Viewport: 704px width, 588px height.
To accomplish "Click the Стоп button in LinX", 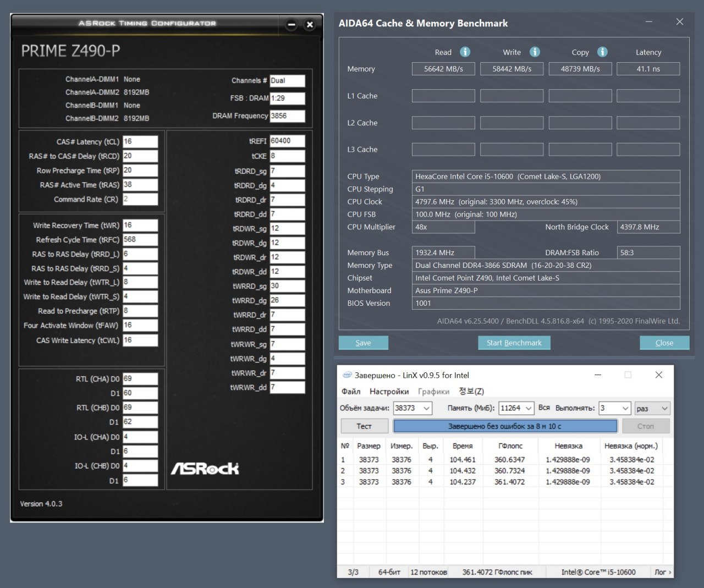I will (x=646, y=426).
